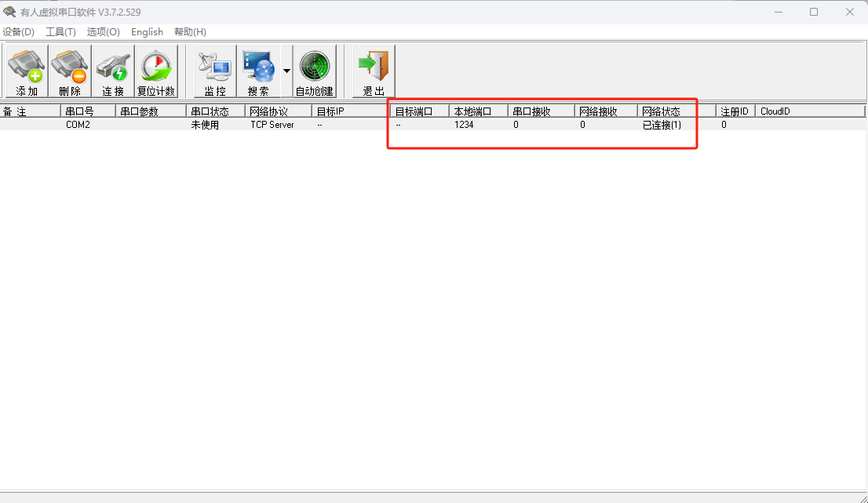Image resolution: width=868 pixels, height=503 pixels.
Task: Expand the dropdown arrow beside 搜索
Action: pyautogui.click(x=286, y=71)
